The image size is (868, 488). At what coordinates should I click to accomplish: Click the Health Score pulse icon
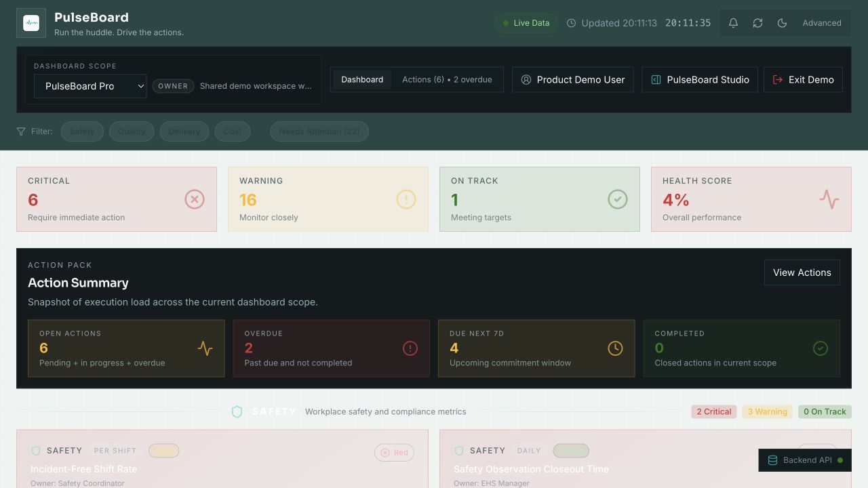[x=829, y=199]
